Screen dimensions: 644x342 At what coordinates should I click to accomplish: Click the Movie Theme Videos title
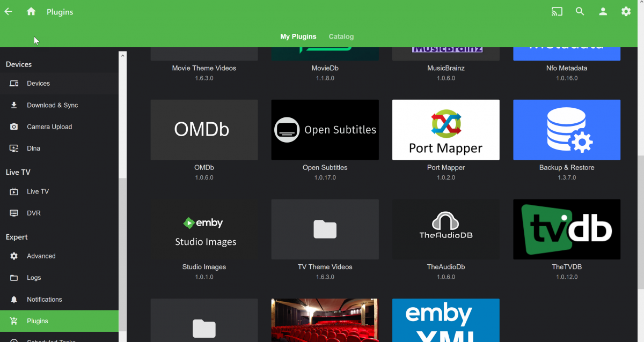click(x=204, y=68)
